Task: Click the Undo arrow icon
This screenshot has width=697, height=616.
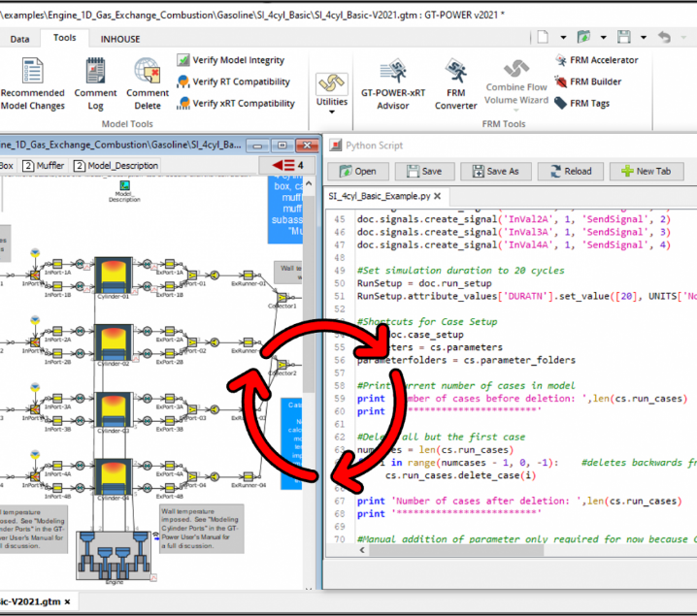Action: pos(665,37)
